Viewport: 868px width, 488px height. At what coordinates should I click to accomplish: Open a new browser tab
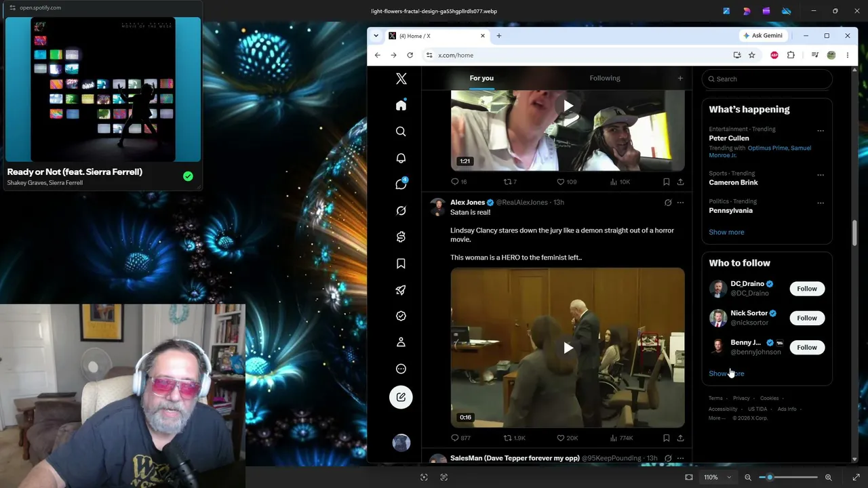(498, 36)
